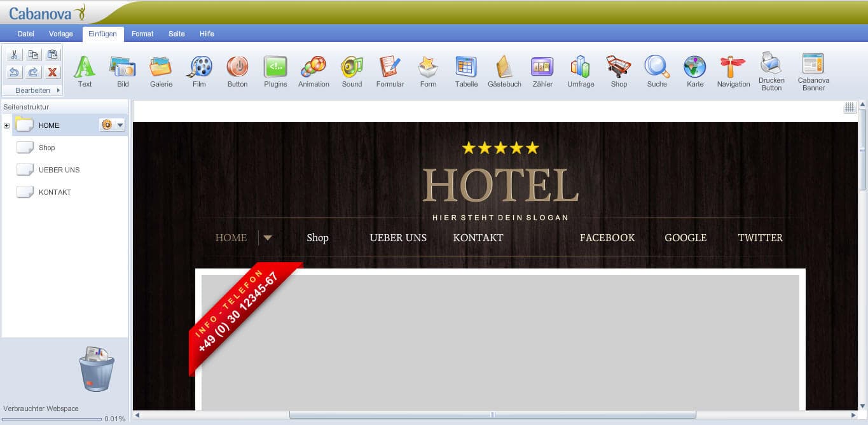Viewport: 868px width, 425px height.
Task: Redo the last action
Action: (34, 73)
